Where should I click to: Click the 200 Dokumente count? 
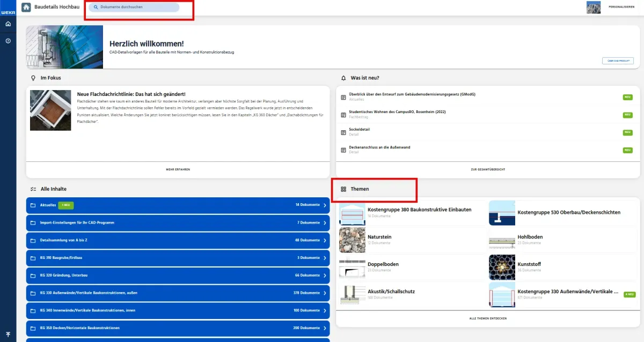point(306,328)
